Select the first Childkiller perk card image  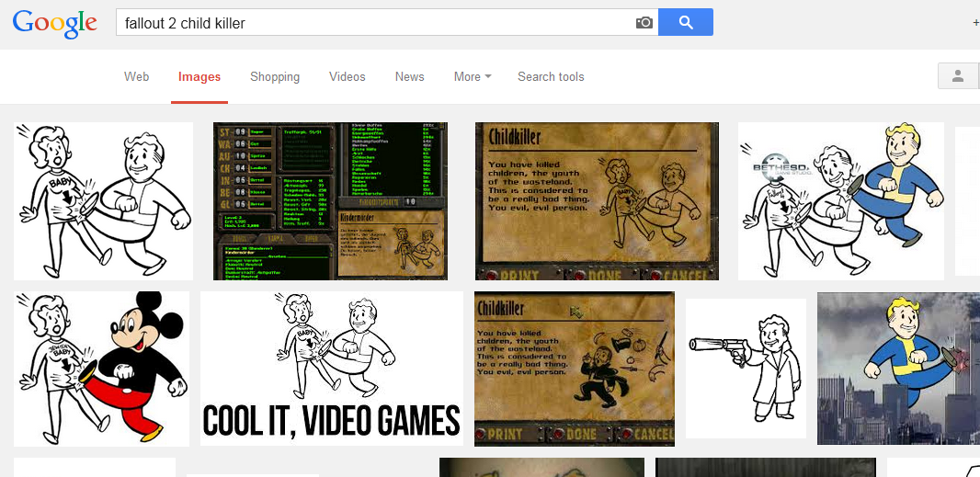point(596,200)
